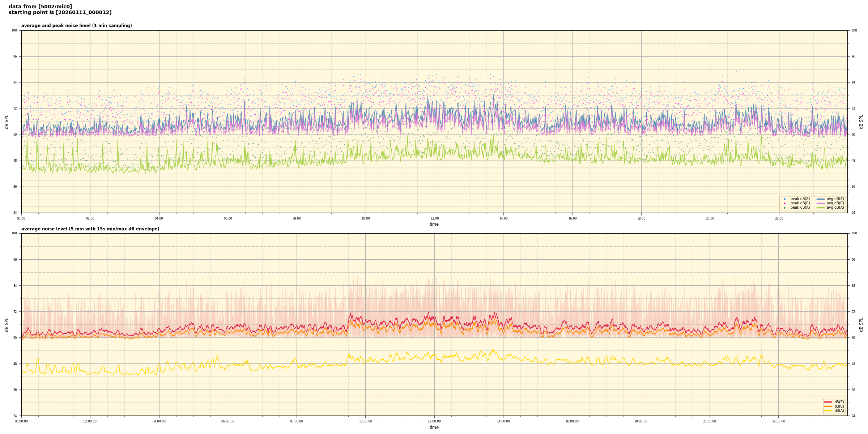The image size is (868, 434).
Task: Click the 22:00 tick label on upper chart
Action: point(779,218)
